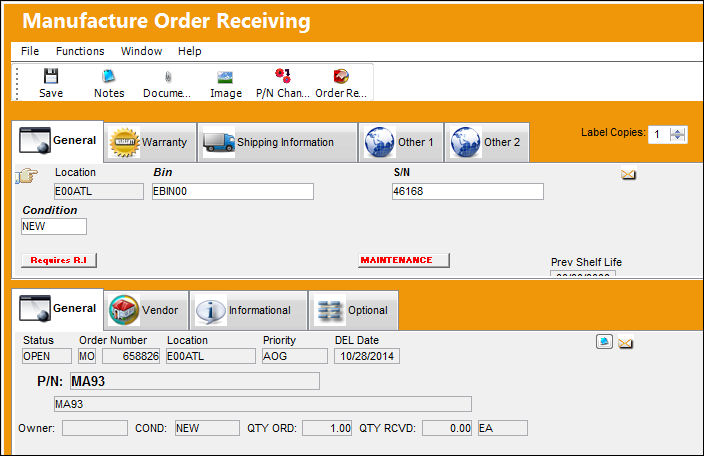Open the Window menu
This screenshot has height=456, width=704.
tap(141, 51)
